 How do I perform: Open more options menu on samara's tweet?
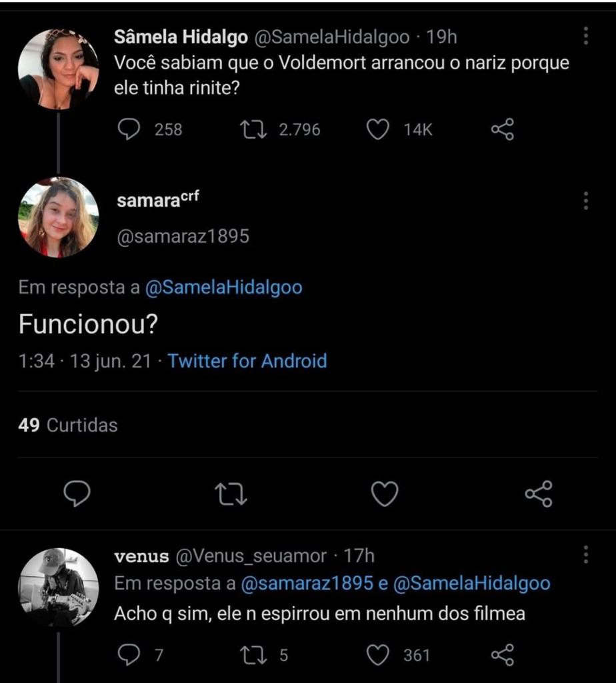(585, 200)
